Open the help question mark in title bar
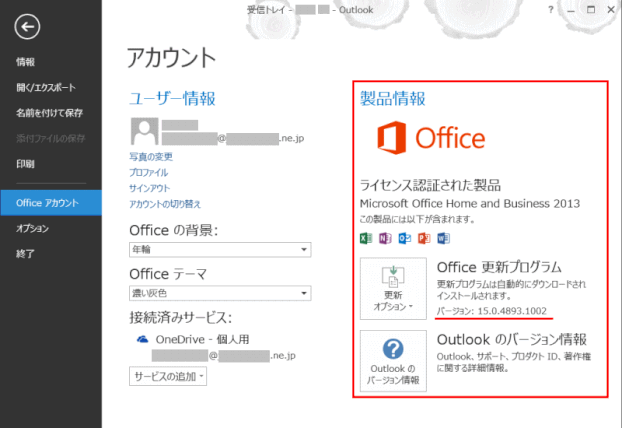The image size is (622, 428). coord(551,10)
